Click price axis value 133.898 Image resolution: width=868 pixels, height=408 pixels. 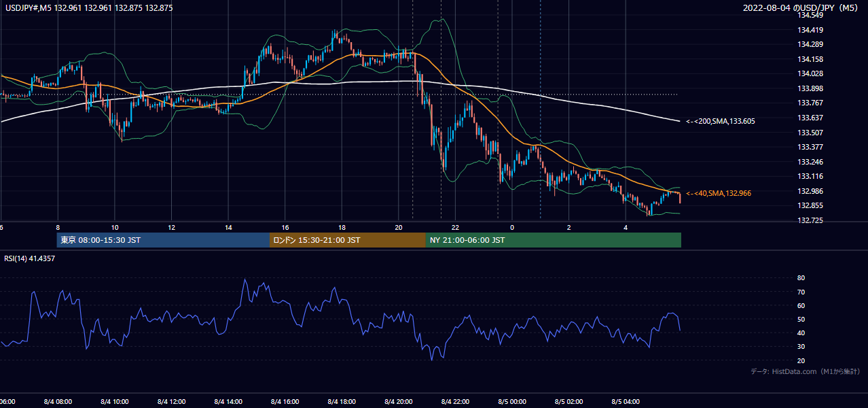(x=810, y=88)
